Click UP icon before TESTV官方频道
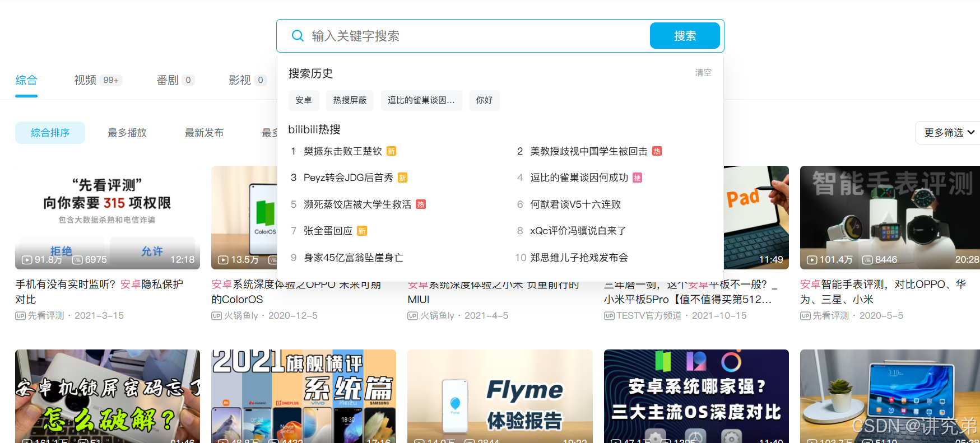Image resolution: width=980 pixels, height=443 pixels. [609, 316]
